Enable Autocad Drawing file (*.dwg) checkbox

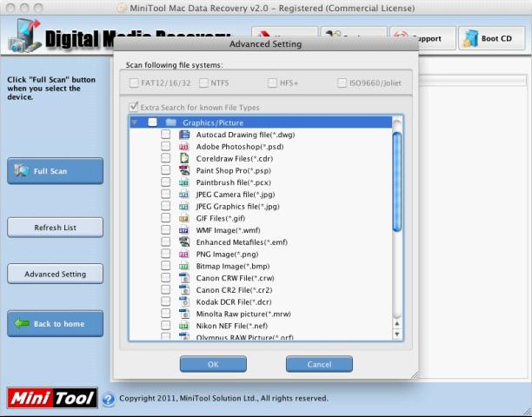(x=165, y=135)
